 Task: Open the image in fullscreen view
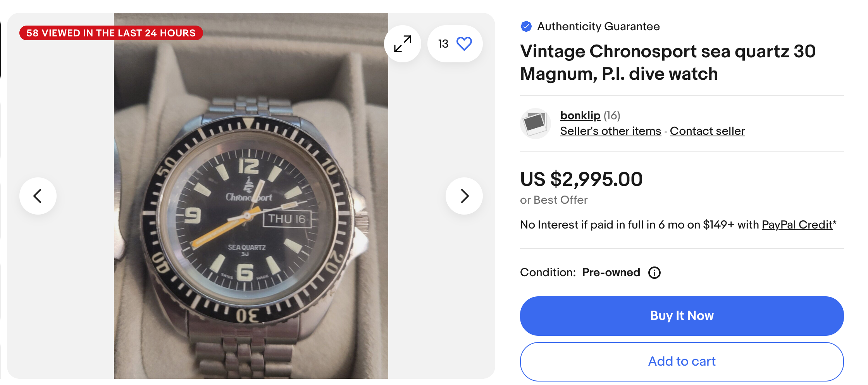tap(403, 44)
